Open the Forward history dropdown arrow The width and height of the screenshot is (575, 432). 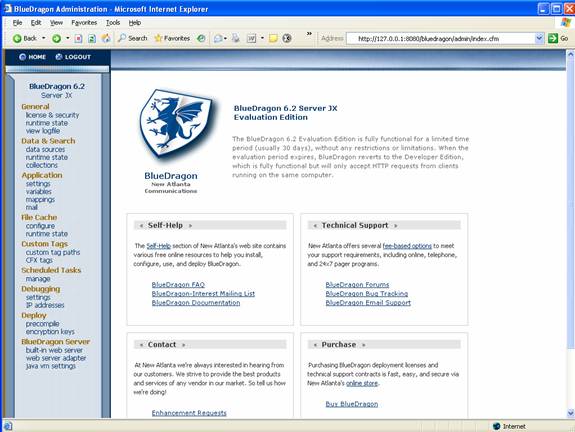67,38
